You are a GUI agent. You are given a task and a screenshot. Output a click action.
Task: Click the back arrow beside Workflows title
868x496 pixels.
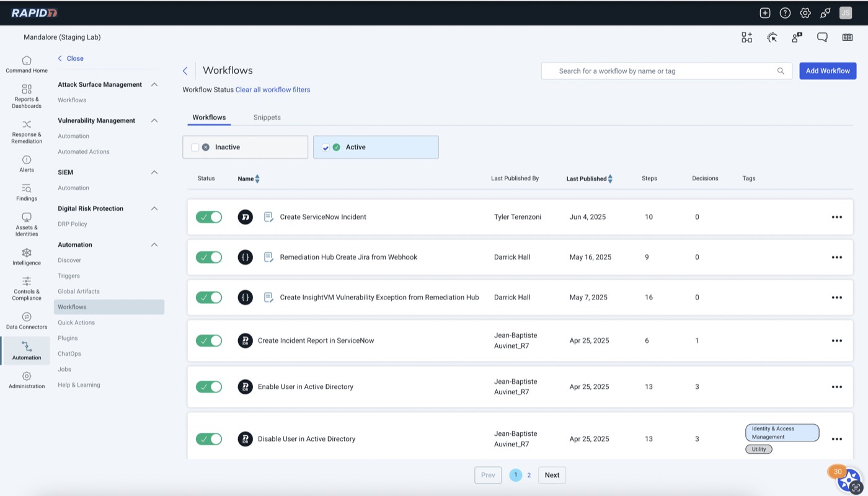coord(185,71)
